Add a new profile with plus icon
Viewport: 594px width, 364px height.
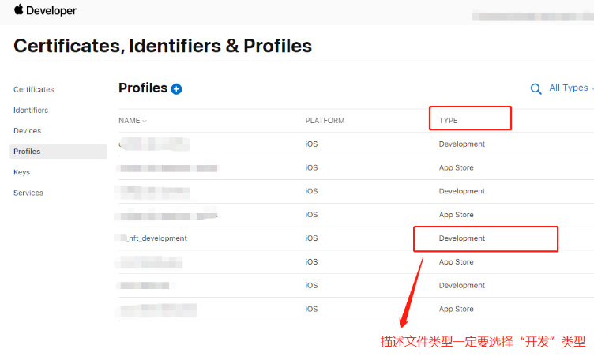pos(176,89)
